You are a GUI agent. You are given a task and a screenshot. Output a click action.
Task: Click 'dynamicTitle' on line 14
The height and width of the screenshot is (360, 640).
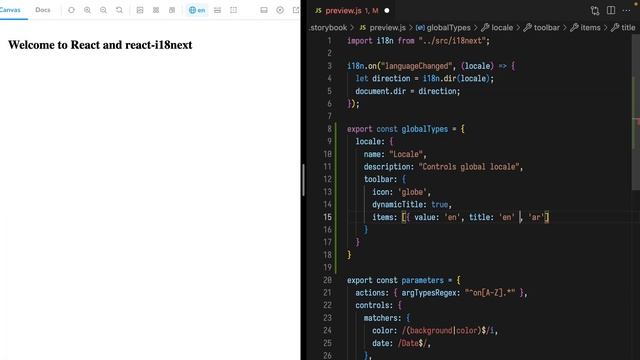[x=397, y=204]
